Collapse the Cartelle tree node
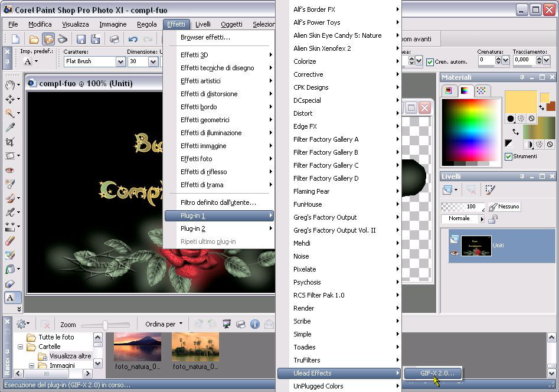The image size is (559, 392). [x=21, y=347]
